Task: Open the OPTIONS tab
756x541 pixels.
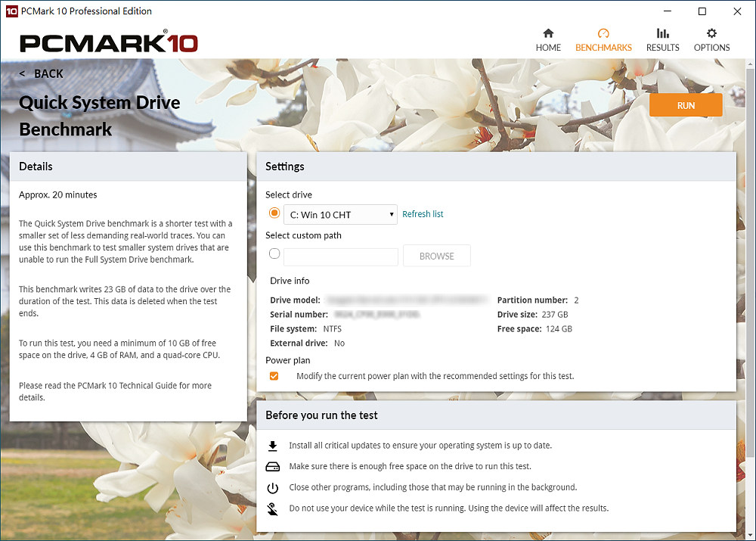Action: tap(711, 40)
